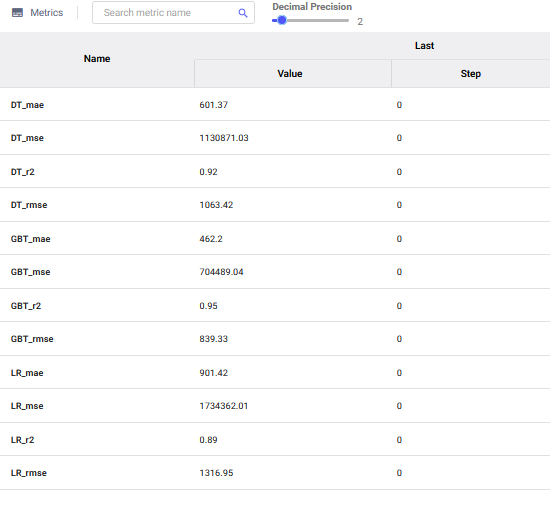Select the DT_r2 metric name
The width and height of the screenshot is (550, 508).
pos(23,172)
